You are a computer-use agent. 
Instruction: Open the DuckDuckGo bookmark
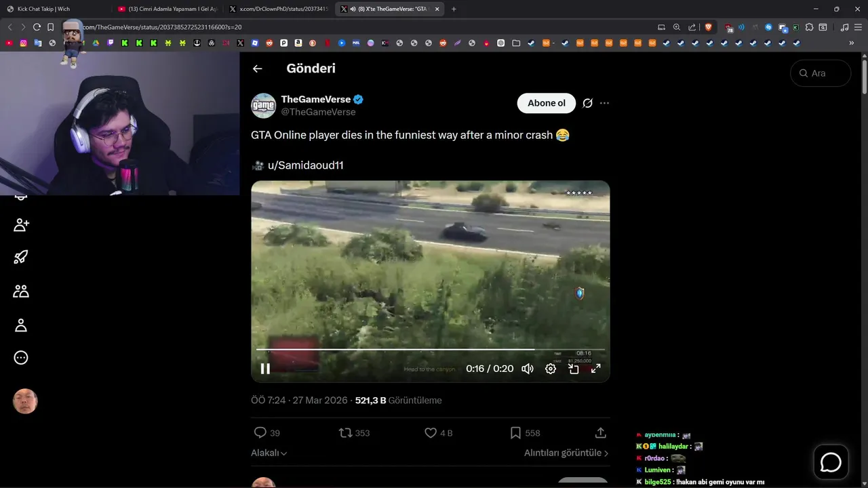[x=313, y=43]
